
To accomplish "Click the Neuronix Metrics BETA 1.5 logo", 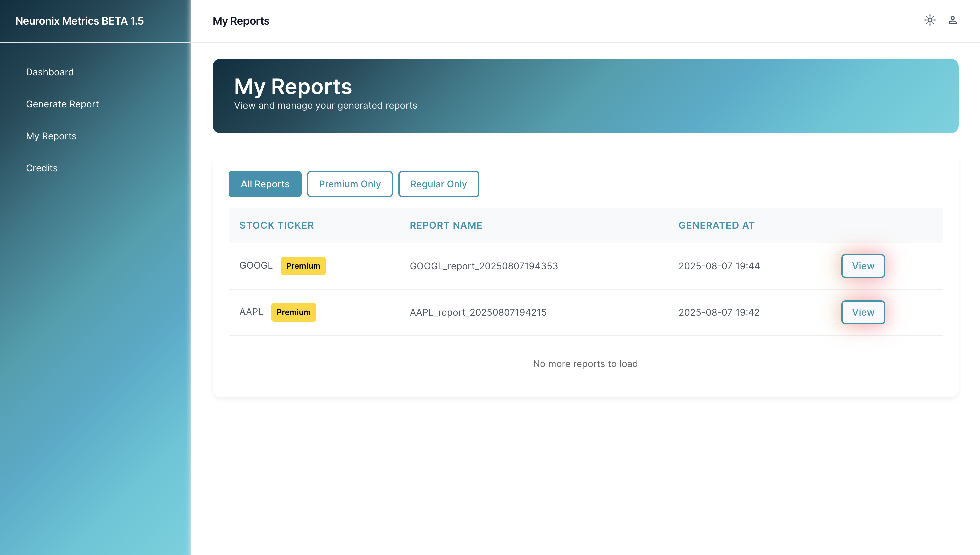I will click(80, 21).
